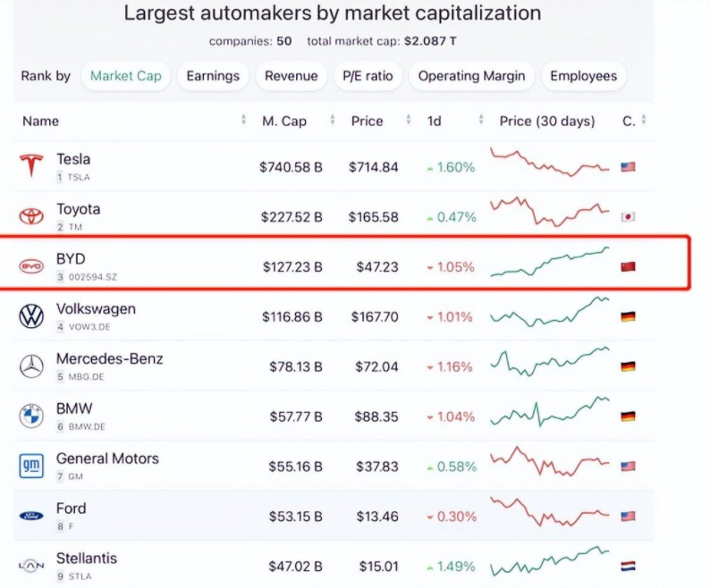Click the BMW roundel logo
Image resolution: width=710 pixels, height=588 pixels.
coord(31,416)
